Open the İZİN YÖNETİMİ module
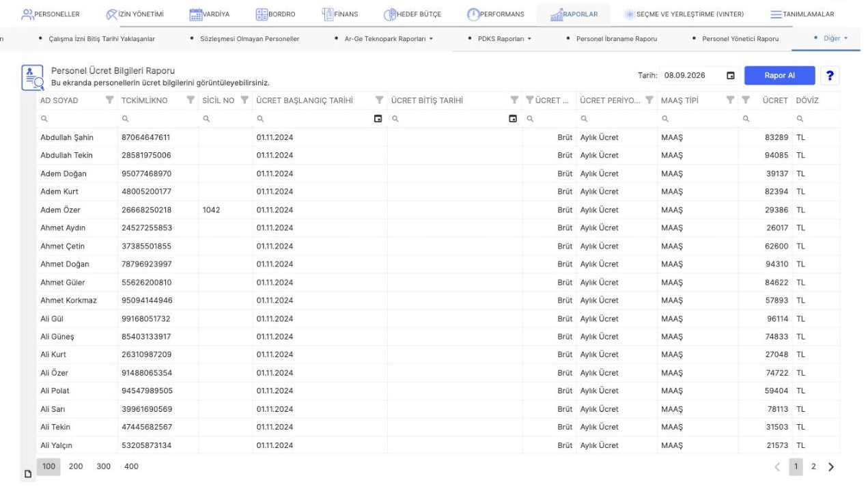 [134, 13]
